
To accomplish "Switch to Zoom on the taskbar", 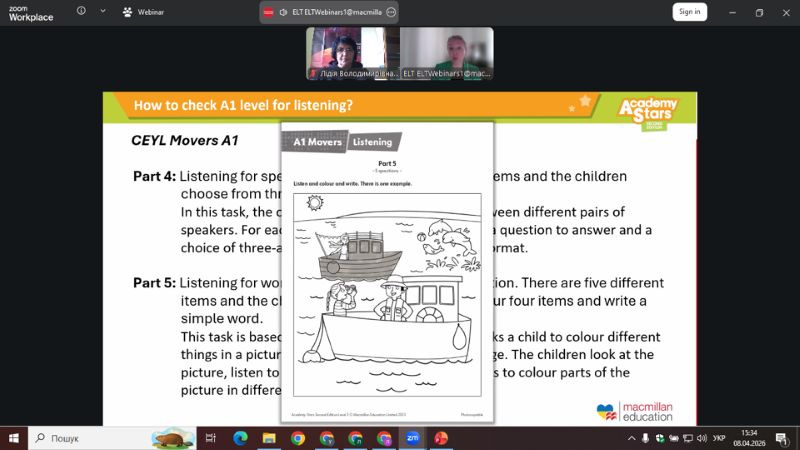I will coord(412,438).
